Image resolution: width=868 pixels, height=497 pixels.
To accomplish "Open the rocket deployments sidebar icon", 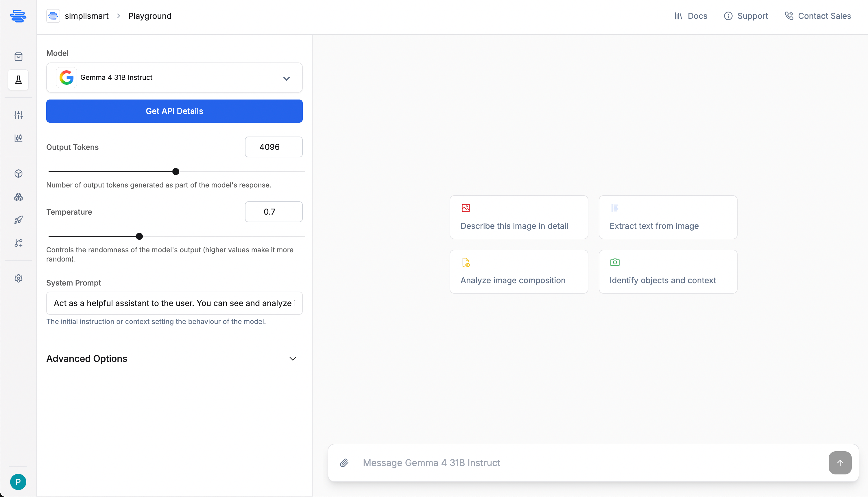I will 19,220.
